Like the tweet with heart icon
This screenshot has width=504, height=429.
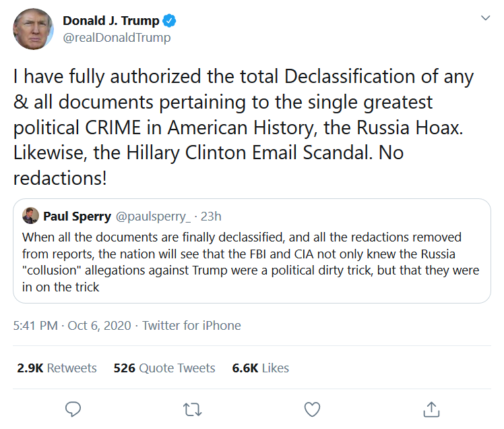point(311,409)
